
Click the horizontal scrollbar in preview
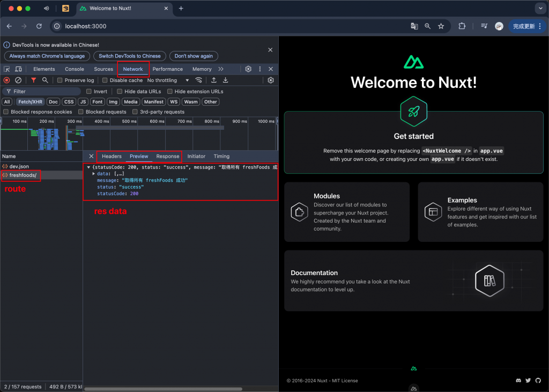point(163,389)
